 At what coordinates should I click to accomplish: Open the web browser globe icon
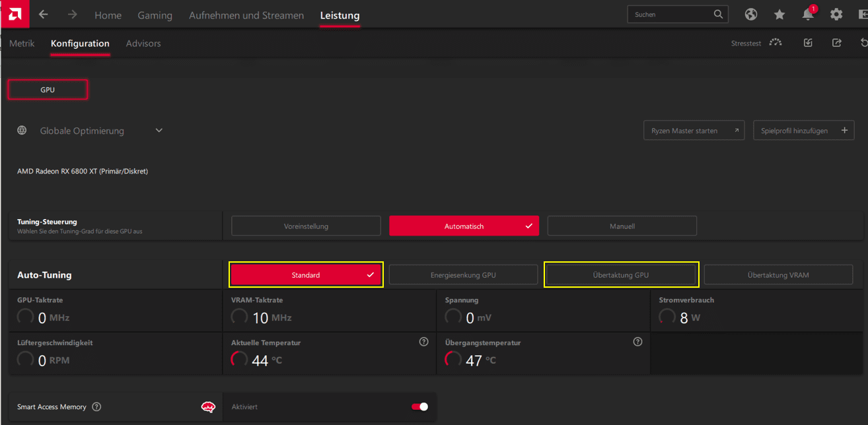pos(750,14)
